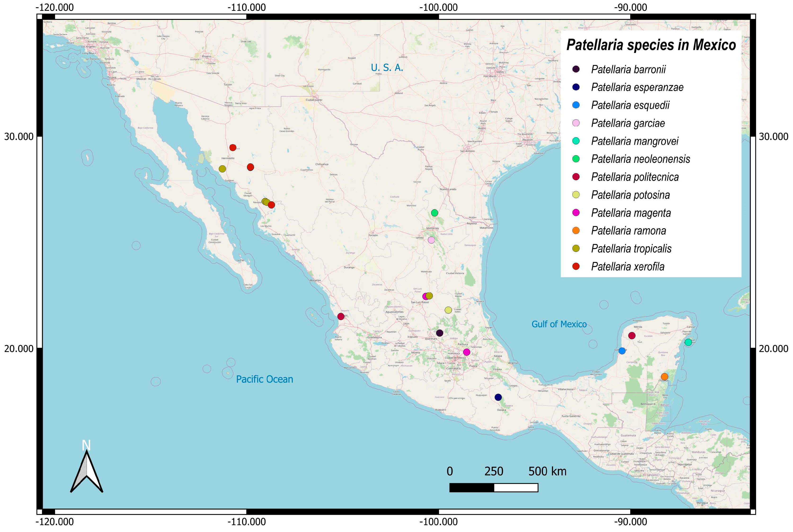The height and width of the screenshot is (532, 793).
Task: Click the crimson marker near Mérida
Action: [632, 336]
